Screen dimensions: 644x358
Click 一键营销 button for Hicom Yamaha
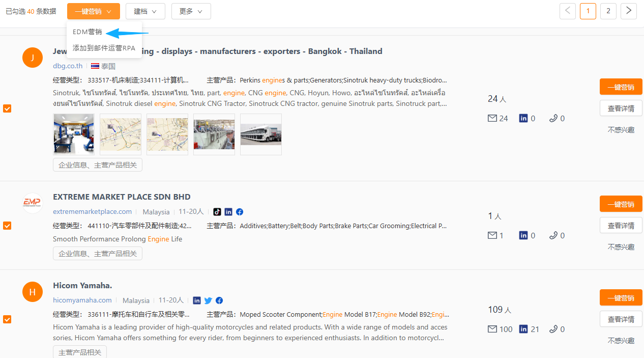coord(621,297)
